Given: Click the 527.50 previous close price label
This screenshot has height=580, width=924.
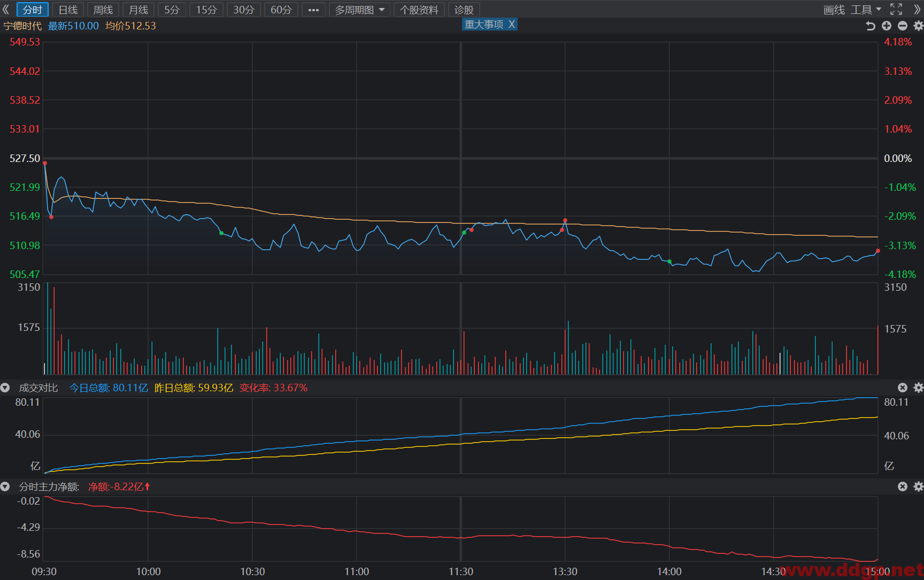Looking at the screenshot, I should (x=25, y=158).
